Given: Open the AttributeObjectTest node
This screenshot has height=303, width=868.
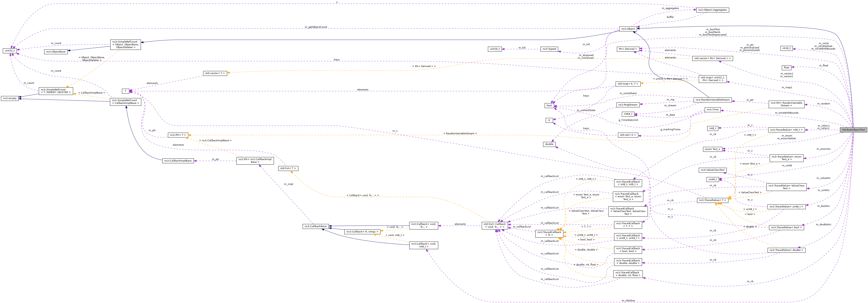Looking at the screenshot, I should pos(853,130).
